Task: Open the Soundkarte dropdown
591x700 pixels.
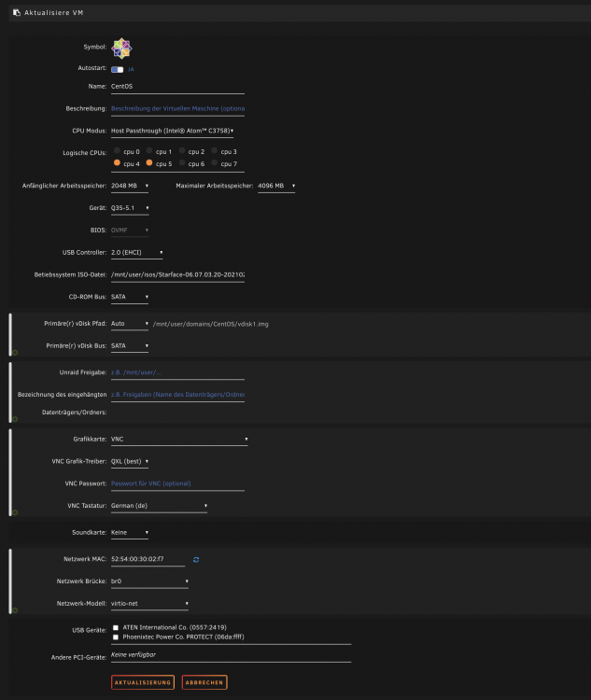Action: (x=130, y=533)
